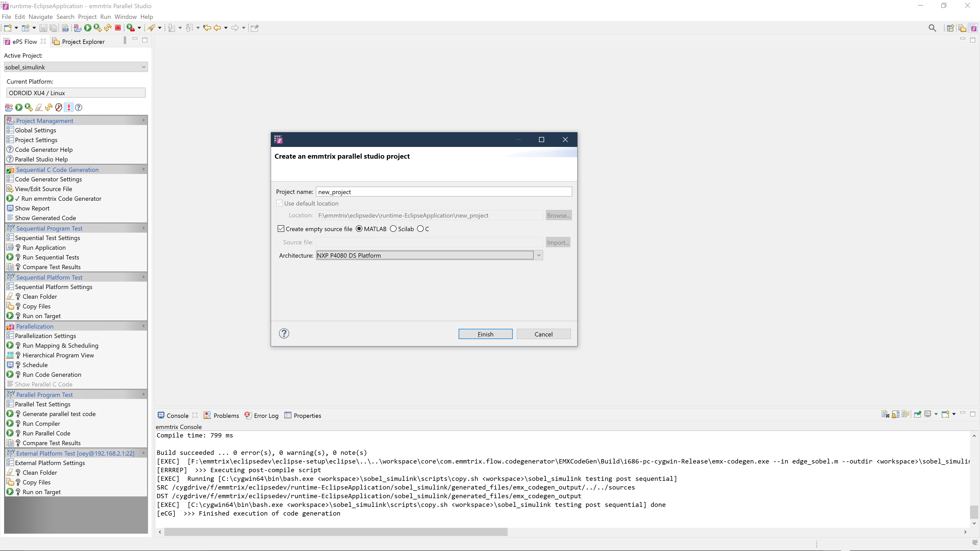
Task: Toggle the red exclamation mark icon in ePS Flow
Action: 69,108
